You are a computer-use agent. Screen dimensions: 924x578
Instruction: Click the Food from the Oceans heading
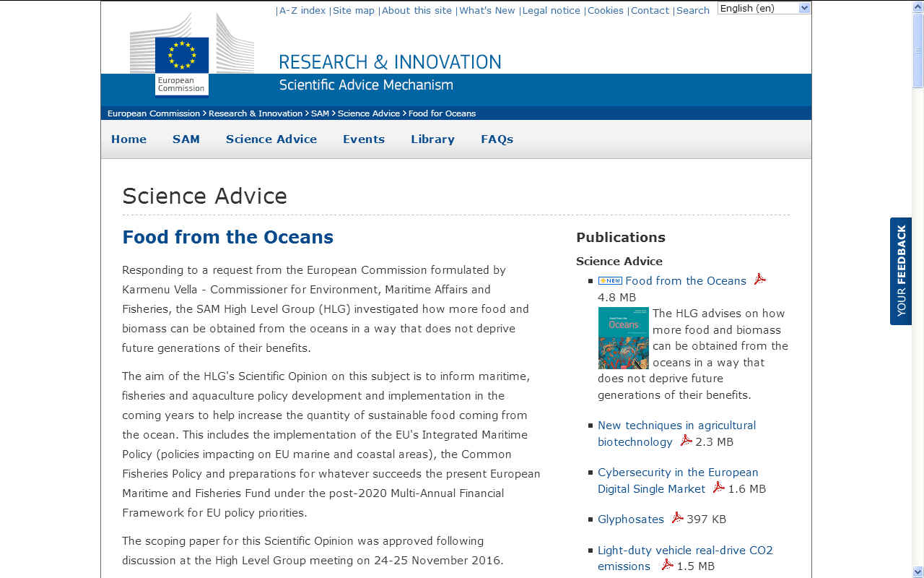coord(227,237)
